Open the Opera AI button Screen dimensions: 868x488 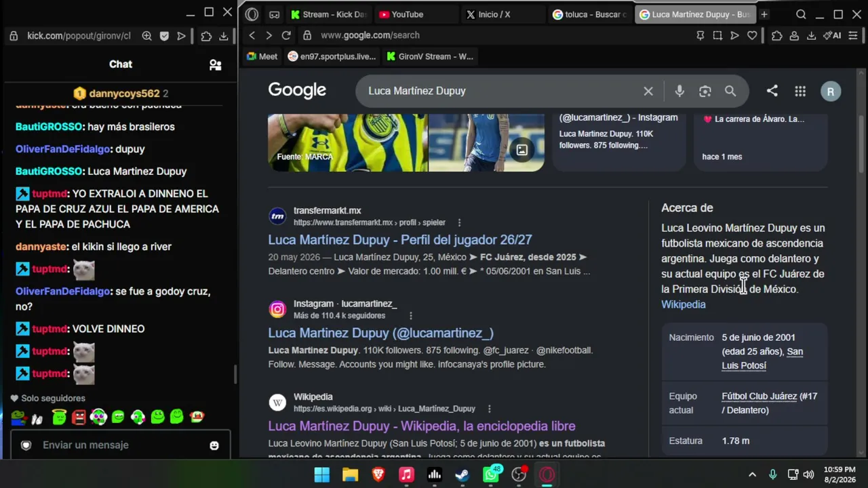tap(832, 35)
